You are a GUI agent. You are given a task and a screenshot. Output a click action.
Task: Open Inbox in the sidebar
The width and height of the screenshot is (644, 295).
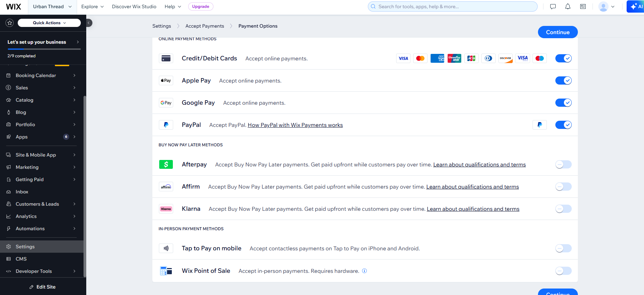42,192
